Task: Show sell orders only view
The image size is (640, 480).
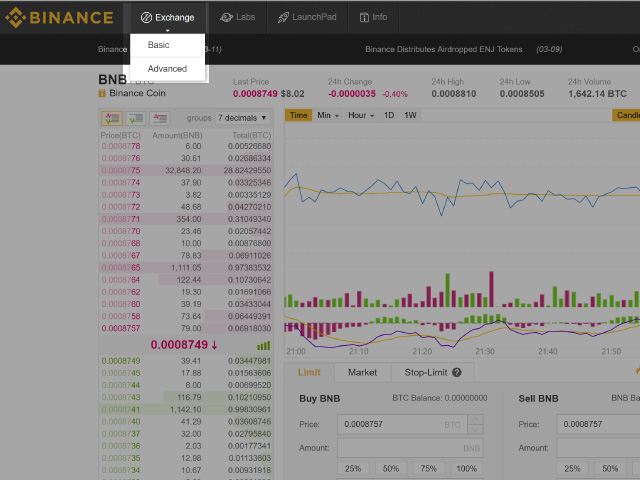Action: click(160, 118)
